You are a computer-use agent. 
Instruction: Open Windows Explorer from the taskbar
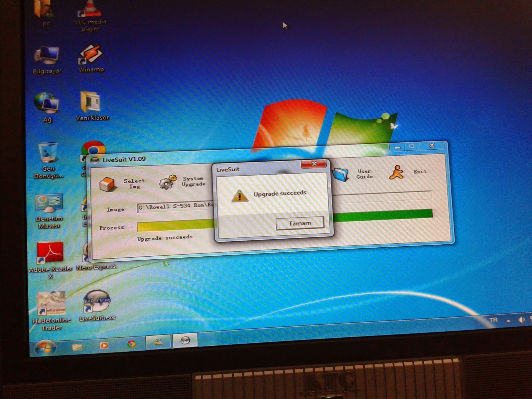[77, 347]
